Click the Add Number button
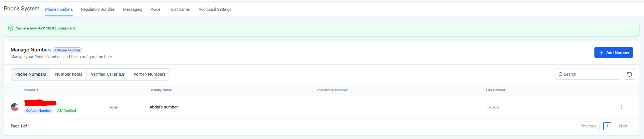Viewport: 644px width, 139px height. pyautogui.click(x=613, y=53)
